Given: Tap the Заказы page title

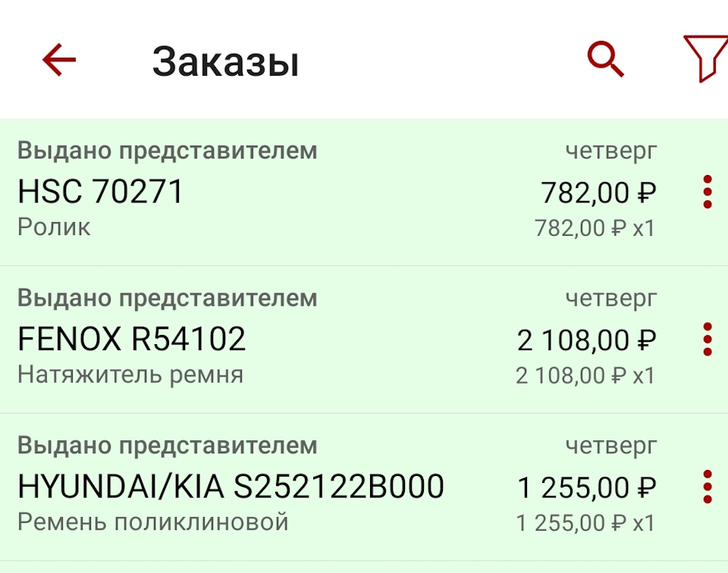Looking at the screenshot, I should pos(225,61).
